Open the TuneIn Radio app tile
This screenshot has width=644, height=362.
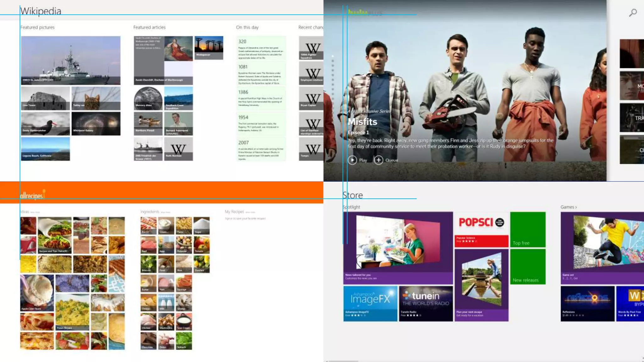pyautogui.click(x=426, y=303)
